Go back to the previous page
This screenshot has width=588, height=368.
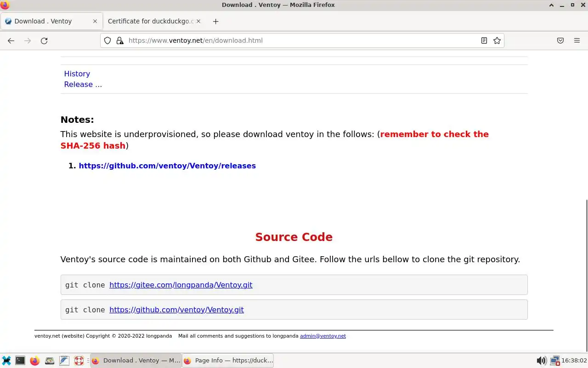tap(11, 40)
